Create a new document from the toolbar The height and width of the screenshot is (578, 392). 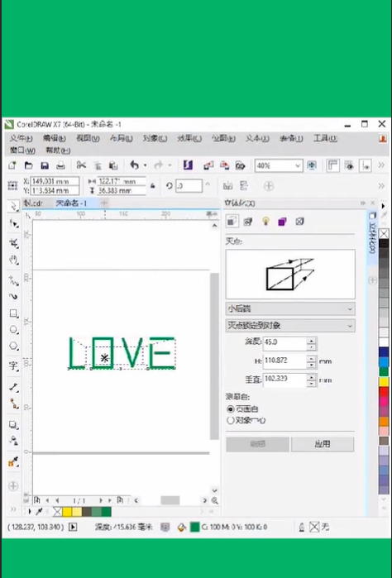pos(12,165)
